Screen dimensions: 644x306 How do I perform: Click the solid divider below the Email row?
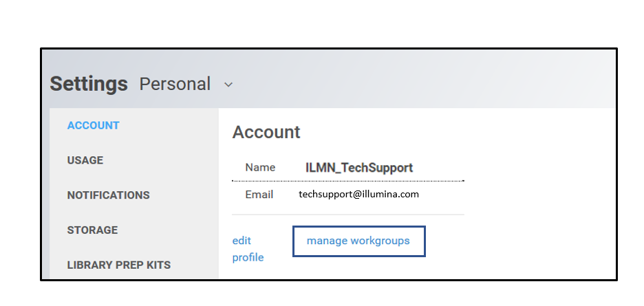347,215
